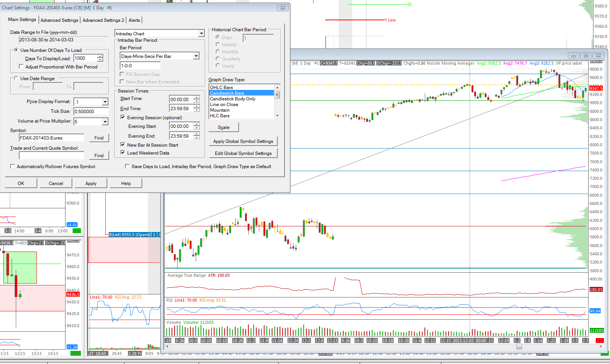This screenshot has height=364, width=610.
Task: Expand the Days-Mins-Secs Per Bar dropdown
Action: (196, 56)
